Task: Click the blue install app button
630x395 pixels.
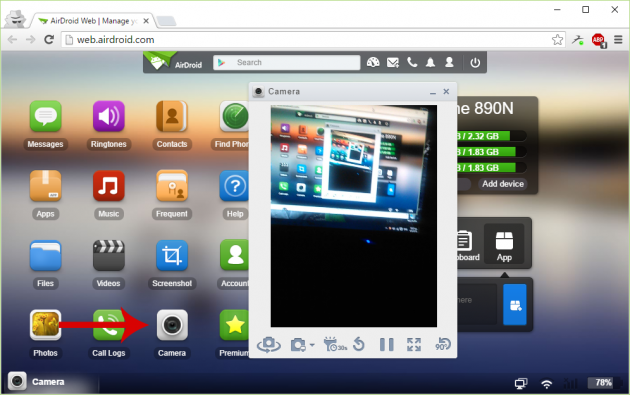Action: (515, 305)
